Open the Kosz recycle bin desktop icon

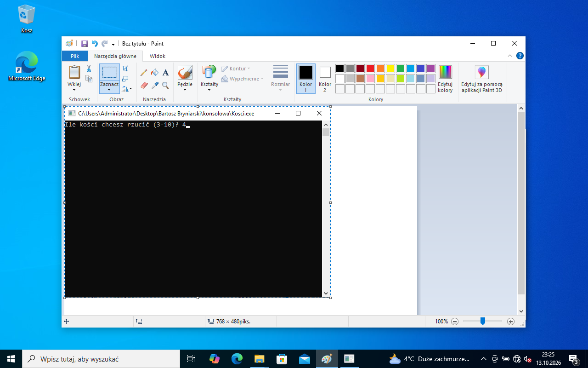coord(27,19)
